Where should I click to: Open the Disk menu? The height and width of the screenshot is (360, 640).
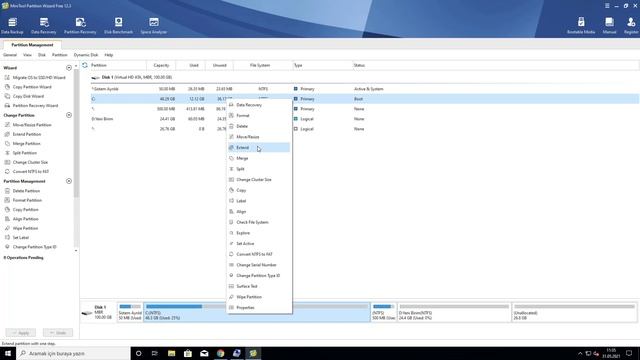(42, 55)
